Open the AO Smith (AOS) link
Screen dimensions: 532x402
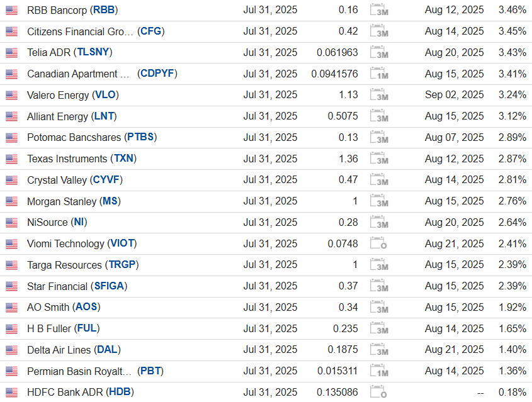[63, 307]
